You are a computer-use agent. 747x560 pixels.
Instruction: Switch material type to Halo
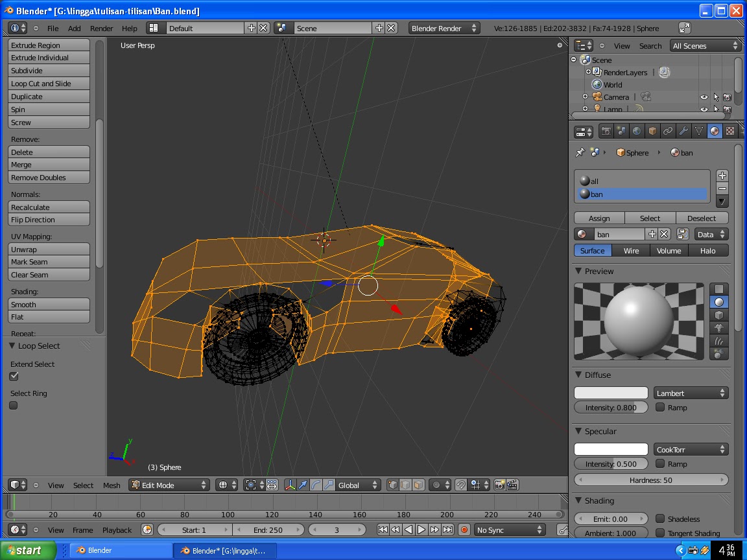click(708, 250)
